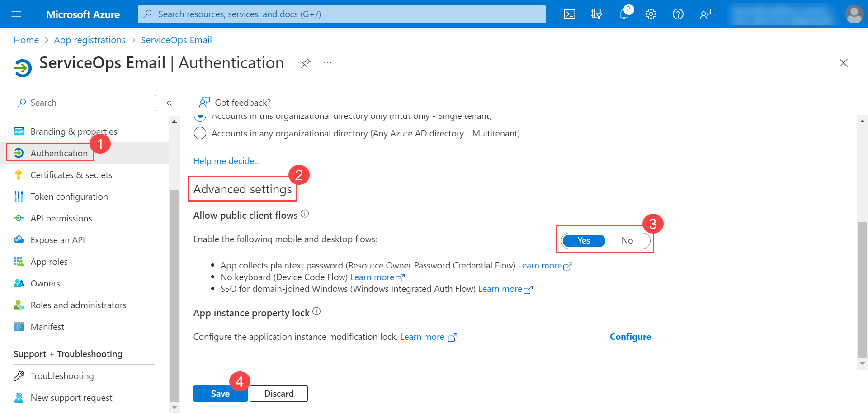Open the Azure portal hamburger menu
Viewport: 868px width, 413px height.
click(x=16, y=14)
